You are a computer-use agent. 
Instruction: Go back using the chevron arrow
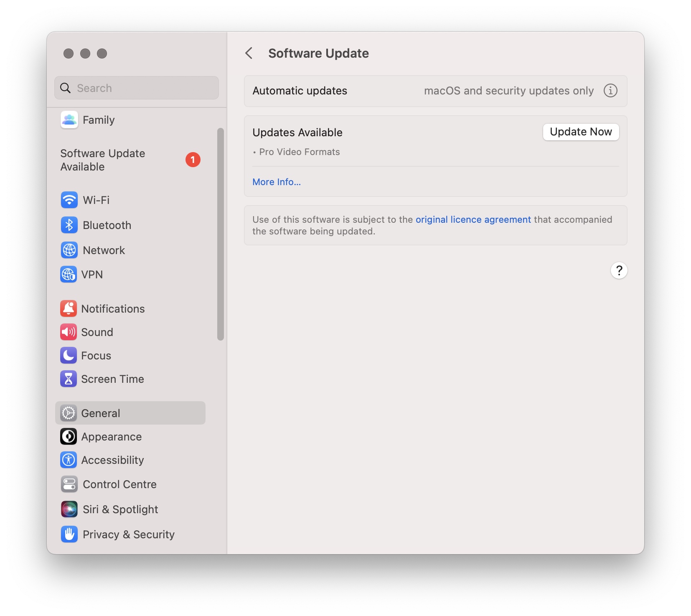tap(249, 53)
